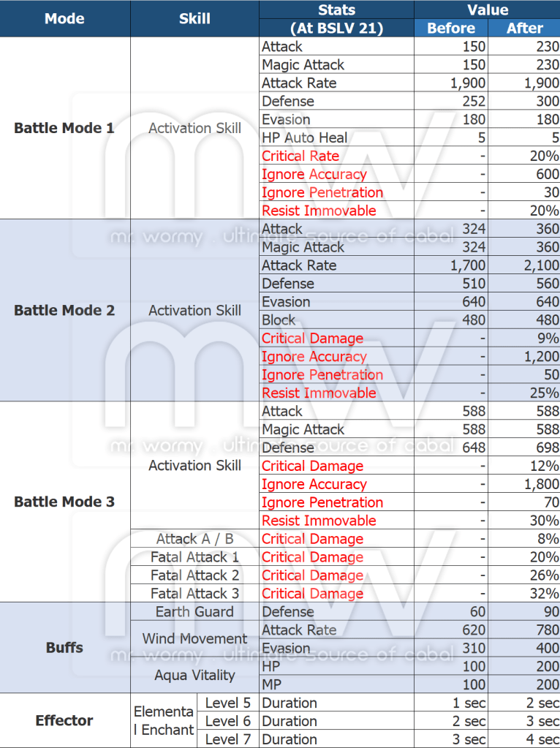This screenshot has height=748, width=560.
Task: Click the Mode column header
Action: click(x=64, y=19)
